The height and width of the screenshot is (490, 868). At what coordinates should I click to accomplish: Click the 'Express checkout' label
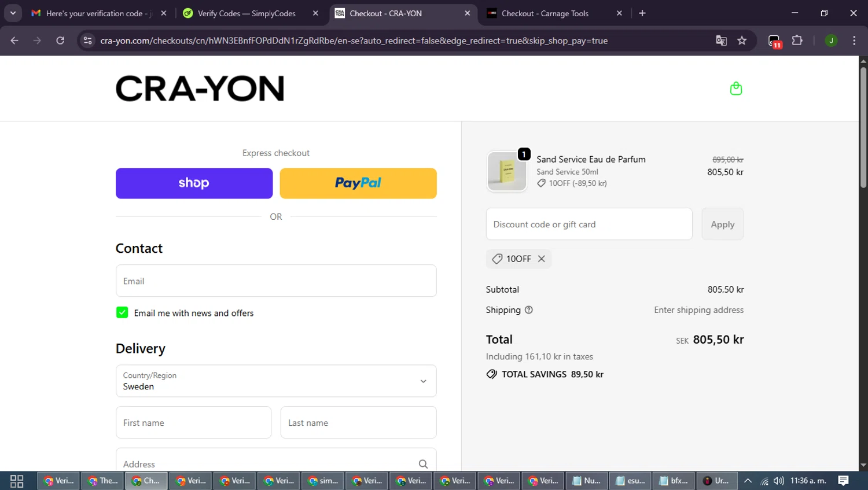click(276, 153)
